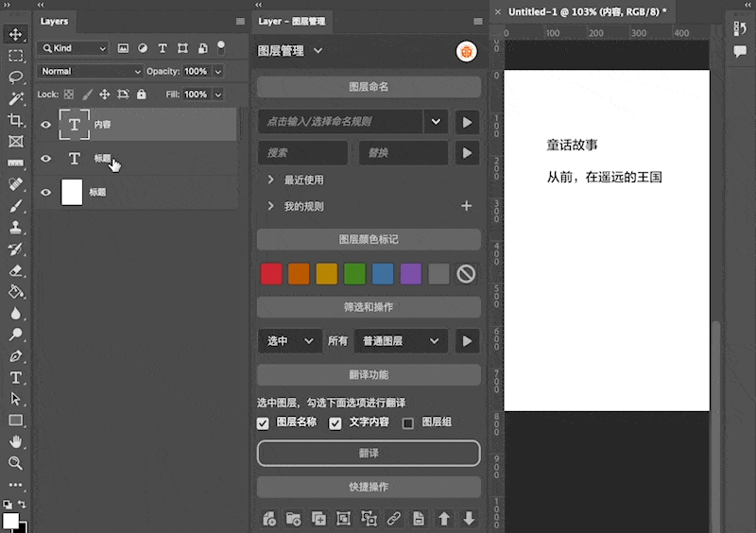Click the duplicate layer quick-action icon

tap(318, 519)
